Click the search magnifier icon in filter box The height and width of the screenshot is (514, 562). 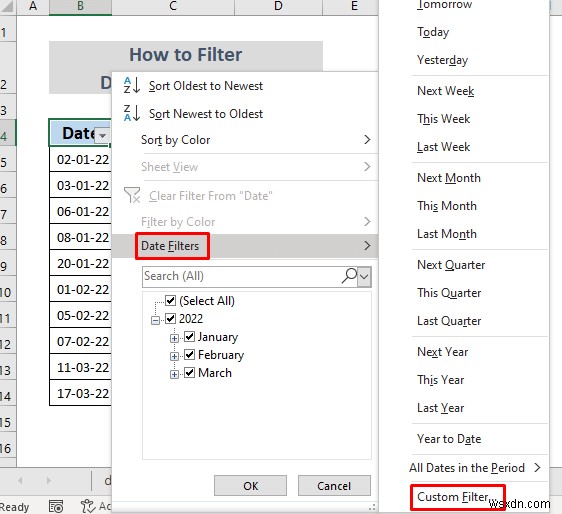coord(349,276)
